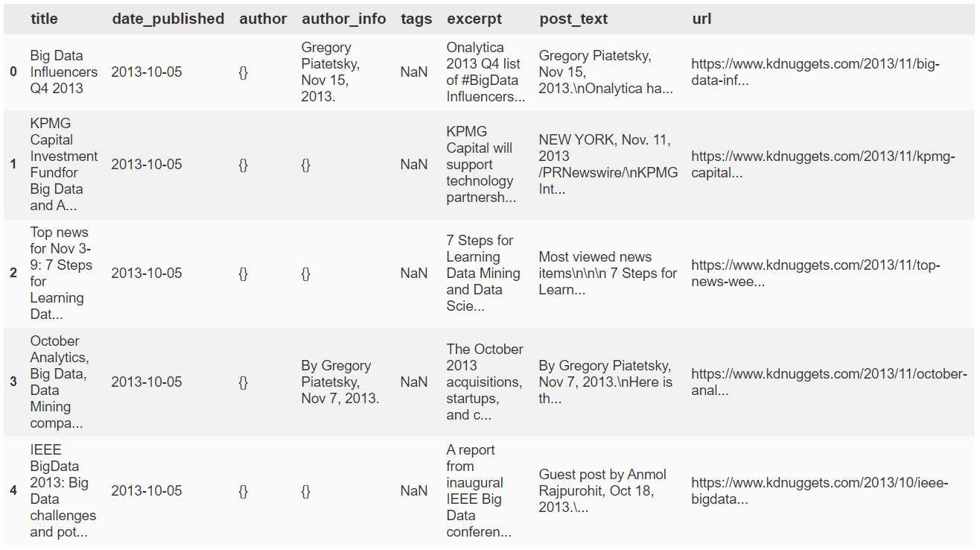The image size is (980, 550).
Task: Open the big-data-inf kdnuggets URL
Action: click(x=815, y=72)
